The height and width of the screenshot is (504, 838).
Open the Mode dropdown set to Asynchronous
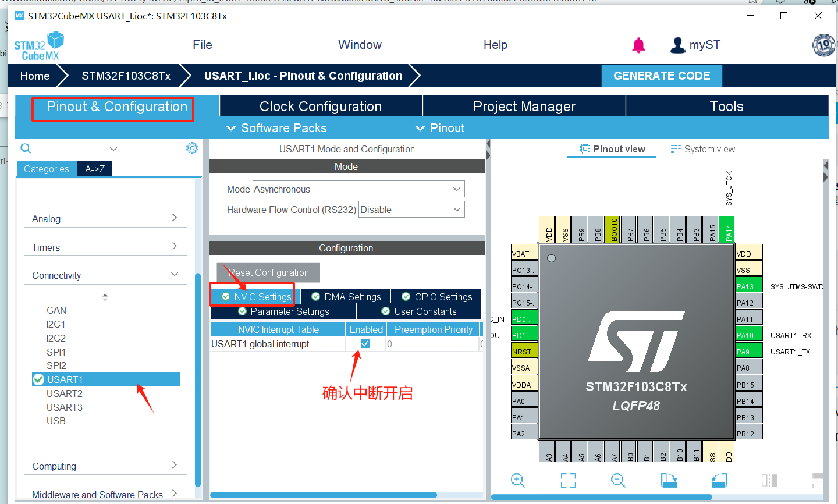pyautogui.click(x=358, y=189)
